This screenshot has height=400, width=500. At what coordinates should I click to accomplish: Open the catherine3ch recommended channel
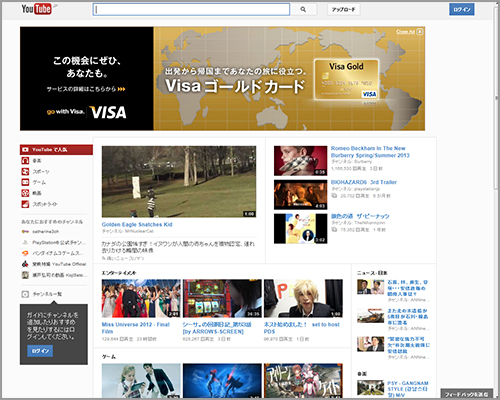(45, 231)
